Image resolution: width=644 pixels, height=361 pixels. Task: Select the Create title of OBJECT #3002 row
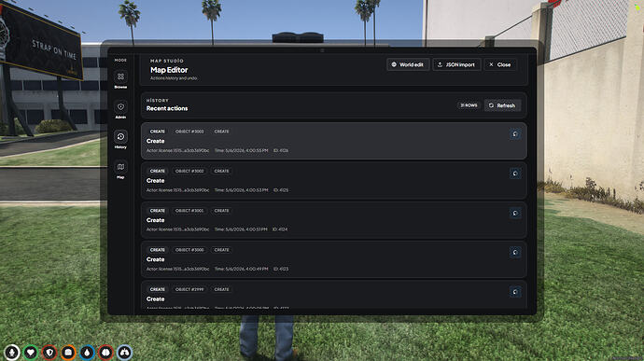coord(155,181)
